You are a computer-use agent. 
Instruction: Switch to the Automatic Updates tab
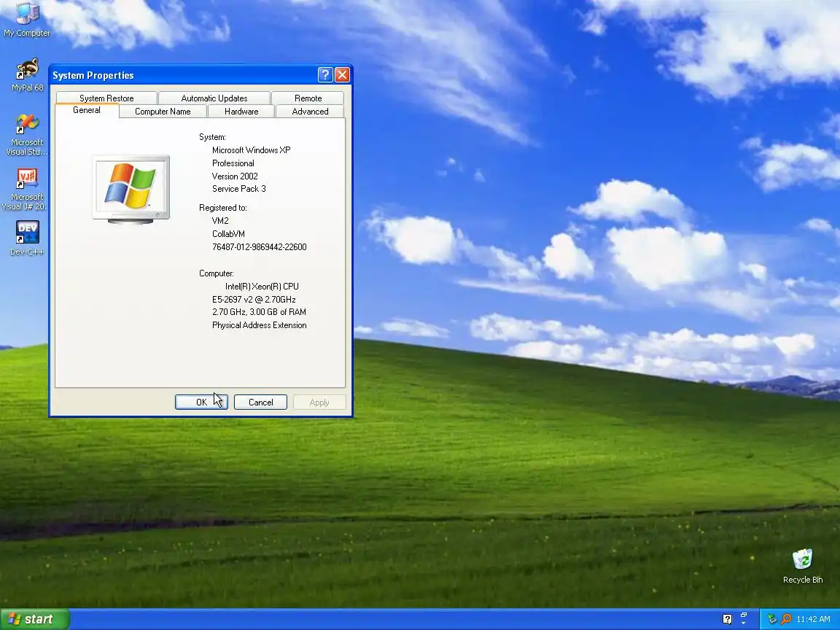pyautogui.click(x=214, y=98)
